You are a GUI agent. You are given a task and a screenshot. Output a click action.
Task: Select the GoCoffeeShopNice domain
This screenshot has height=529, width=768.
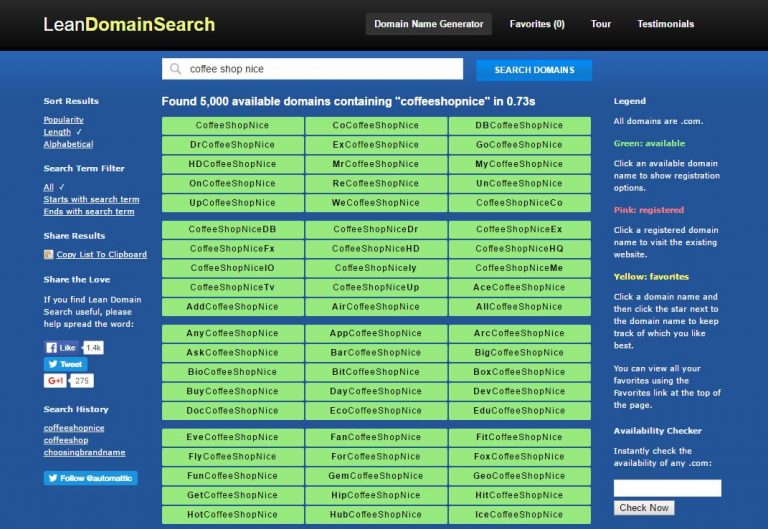click(x=520, y=145)
